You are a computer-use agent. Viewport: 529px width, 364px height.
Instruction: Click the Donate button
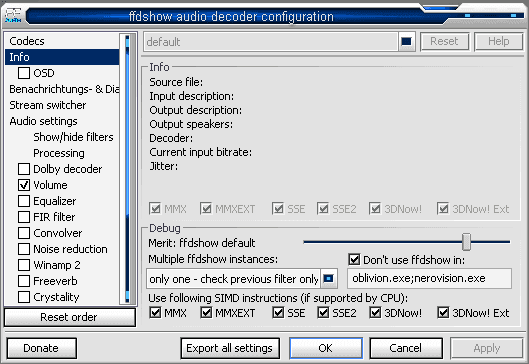tap(41, 348)
